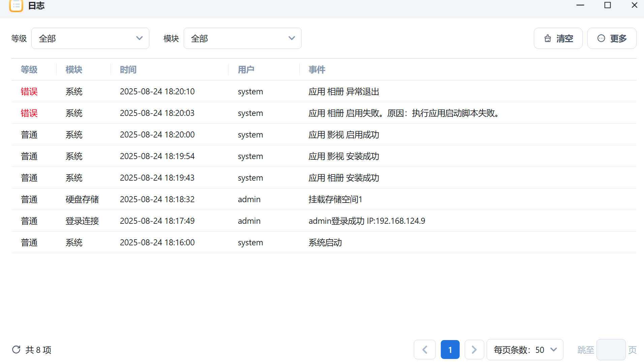Click the 跳至 page number input field
The width and height of the screenshot is (644, 364).
611,350
